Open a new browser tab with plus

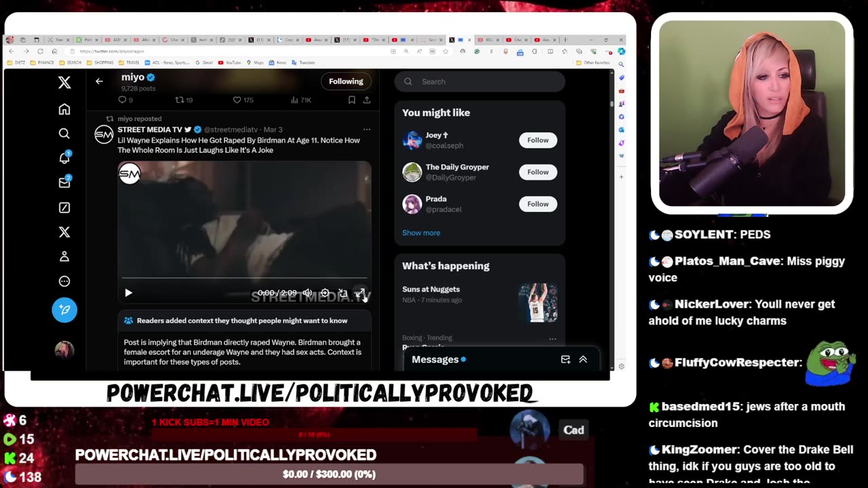[x=566, y=40]
